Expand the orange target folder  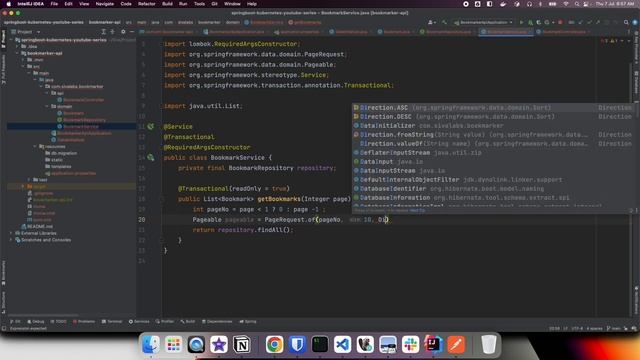pos(23,186)
